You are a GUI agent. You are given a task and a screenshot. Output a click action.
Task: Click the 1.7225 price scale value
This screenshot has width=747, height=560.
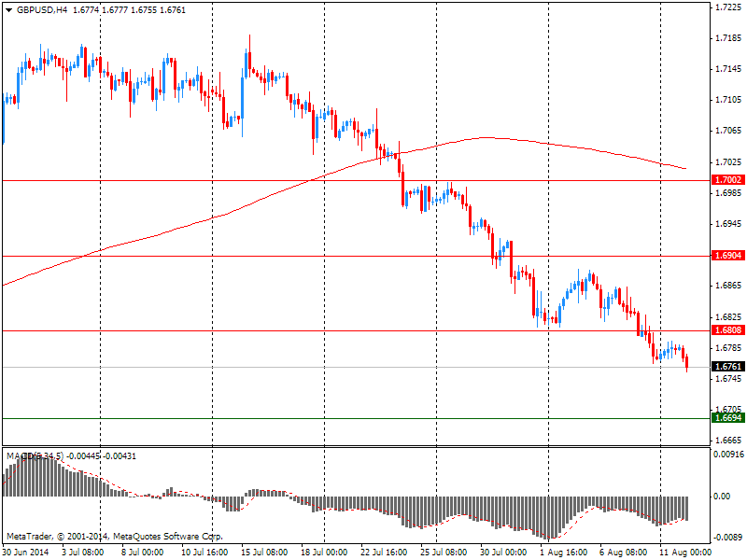[x=729, y=7]
